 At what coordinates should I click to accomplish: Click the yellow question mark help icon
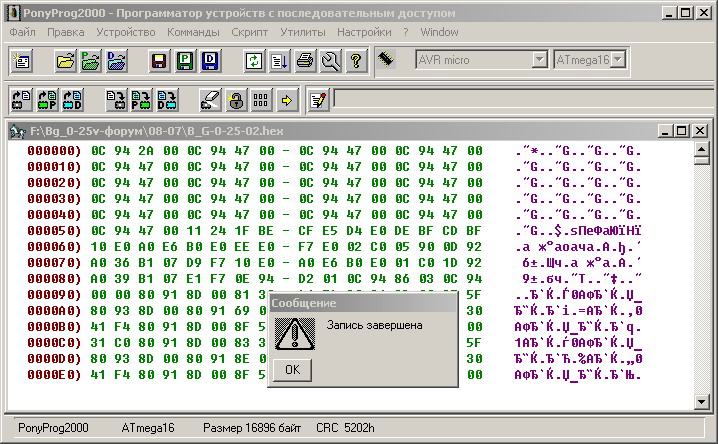tap(354, 61)
